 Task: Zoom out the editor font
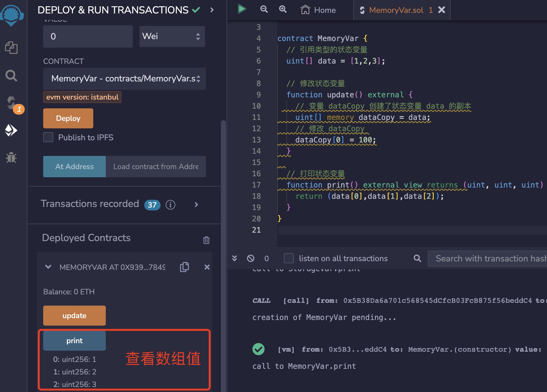pyautogui.click(x=264, y=9)
